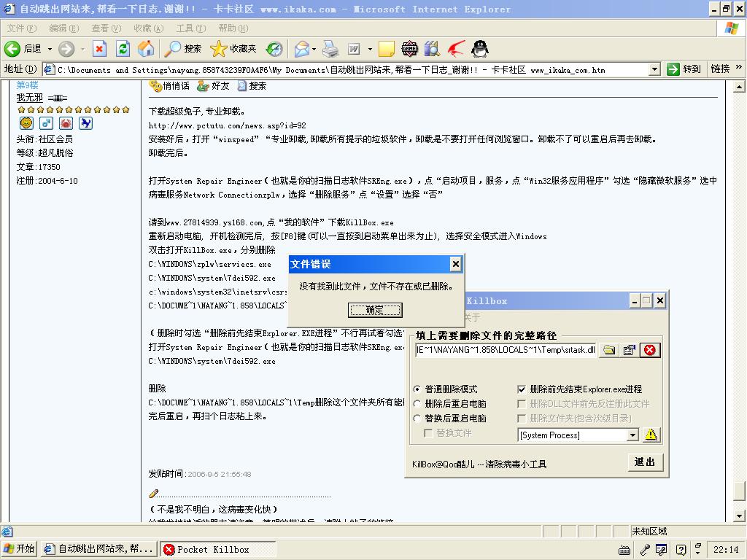Image resolution: width=747 pixels, height=560 pixels.
Task: Go to the IE home page icon
Action: tap(146, 49)
